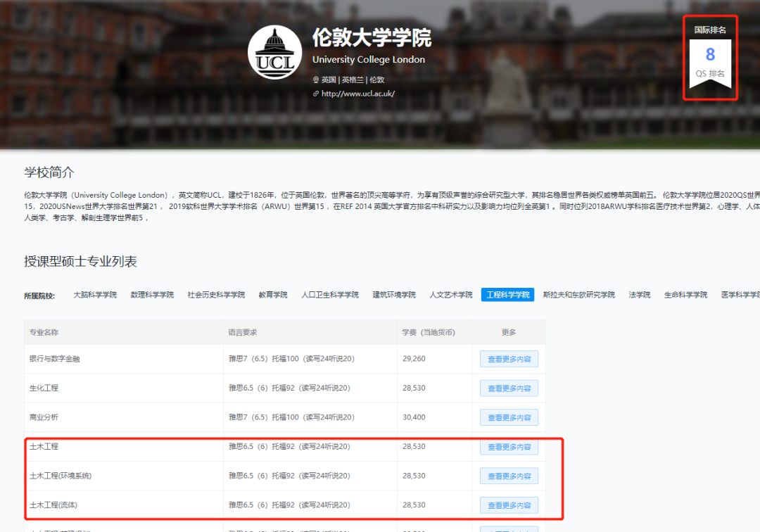
Task: Select the 社会历史科学学院 faculty tab
Action: coord(216,295)
